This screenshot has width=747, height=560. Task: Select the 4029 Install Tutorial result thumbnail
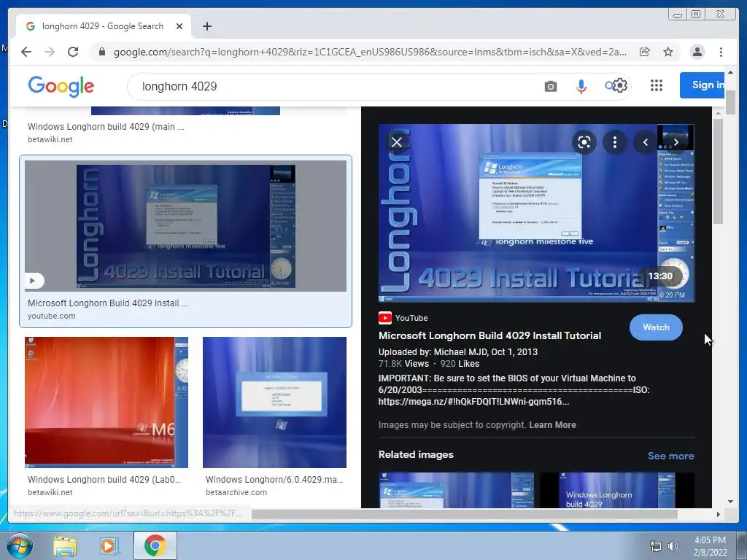(186, 226)
